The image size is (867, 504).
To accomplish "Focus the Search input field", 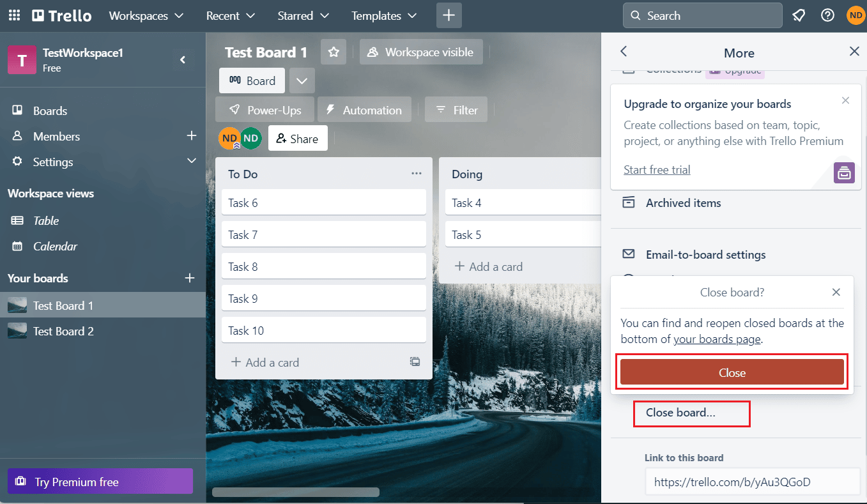I will 703,15.
